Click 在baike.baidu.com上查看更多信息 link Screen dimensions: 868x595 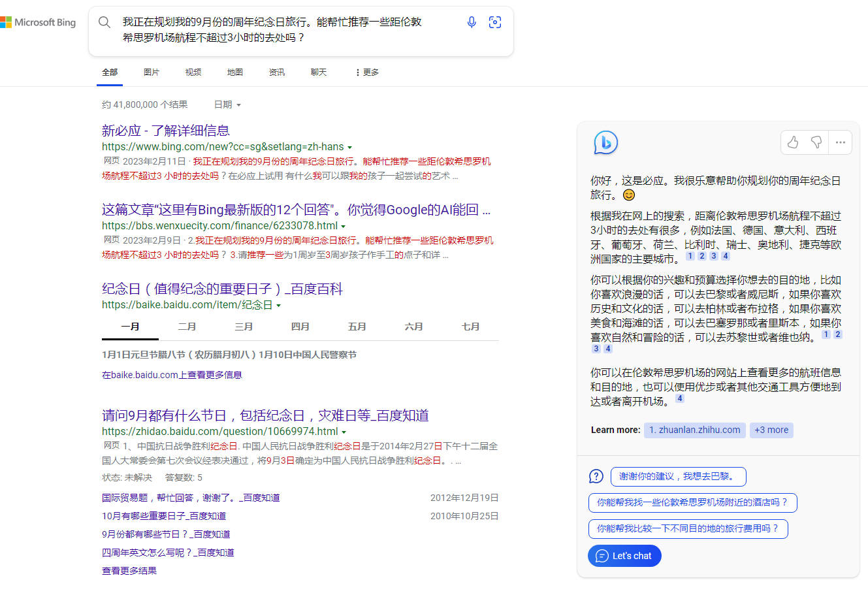coord(172,375)
